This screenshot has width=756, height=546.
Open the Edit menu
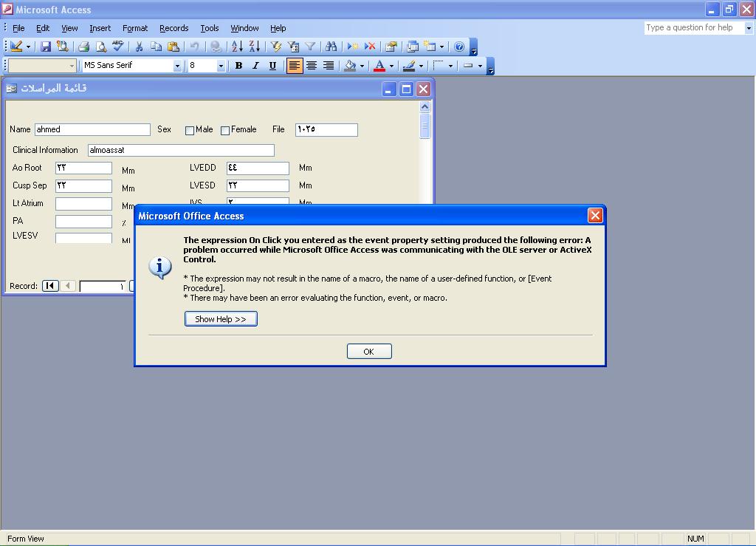(43, 28)
